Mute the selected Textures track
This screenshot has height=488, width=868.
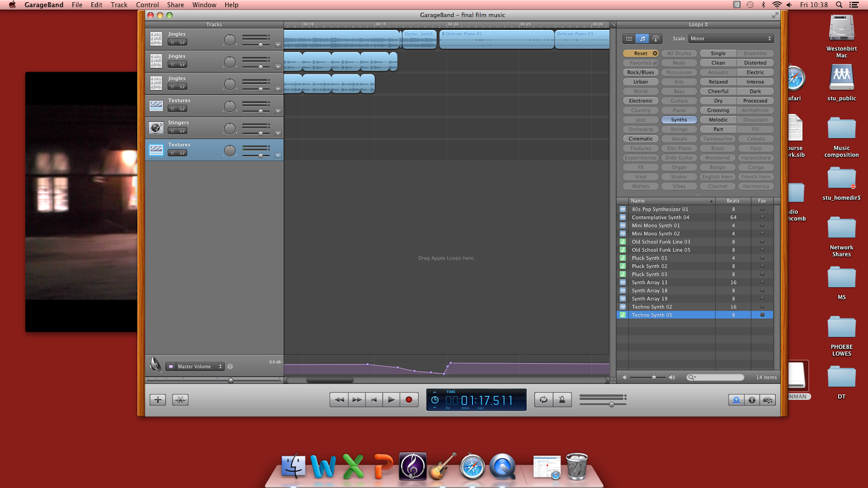173,153
